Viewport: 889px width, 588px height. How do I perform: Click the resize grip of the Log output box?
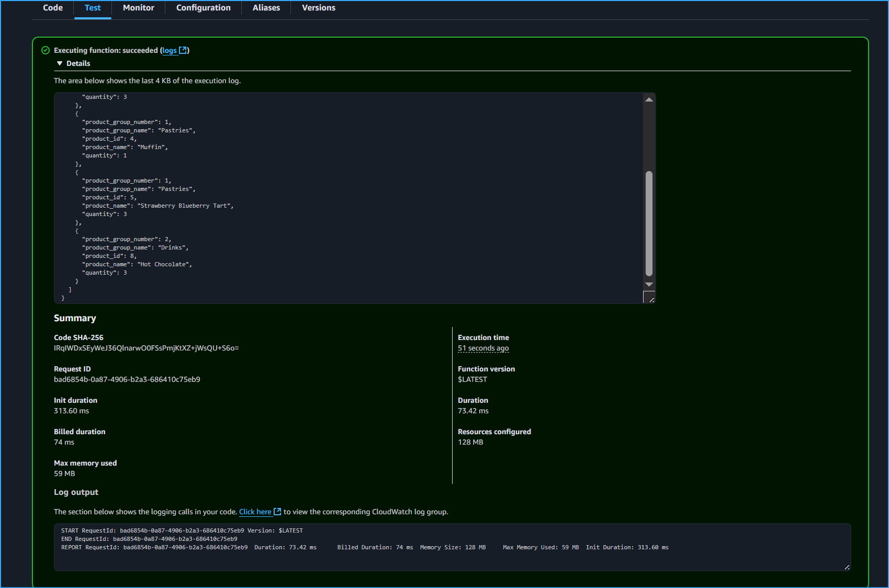pyautogui.click(x=847, y=566)
